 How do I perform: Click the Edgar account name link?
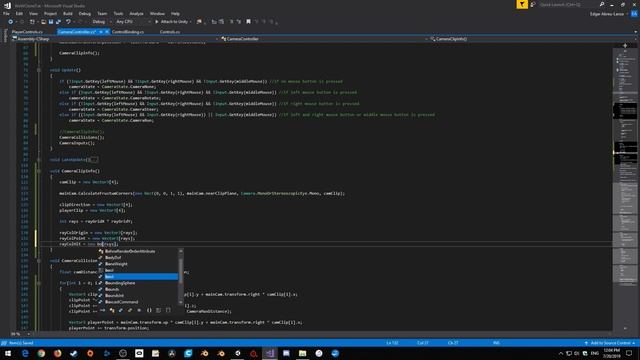607,14
